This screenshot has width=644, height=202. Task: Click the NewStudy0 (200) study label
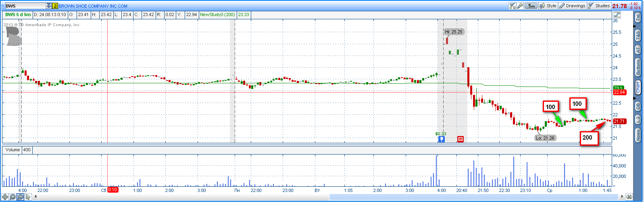217,14
